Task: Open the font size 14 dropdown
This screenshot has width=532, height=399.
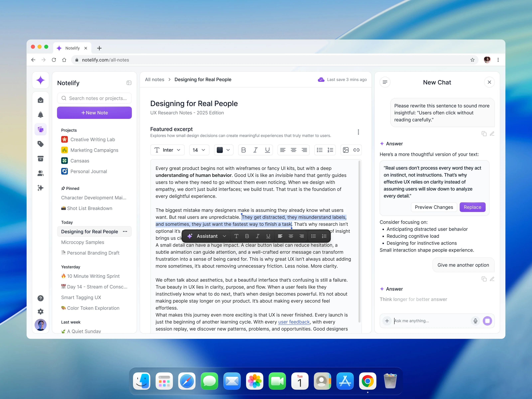Action: (x=199, y=150)
